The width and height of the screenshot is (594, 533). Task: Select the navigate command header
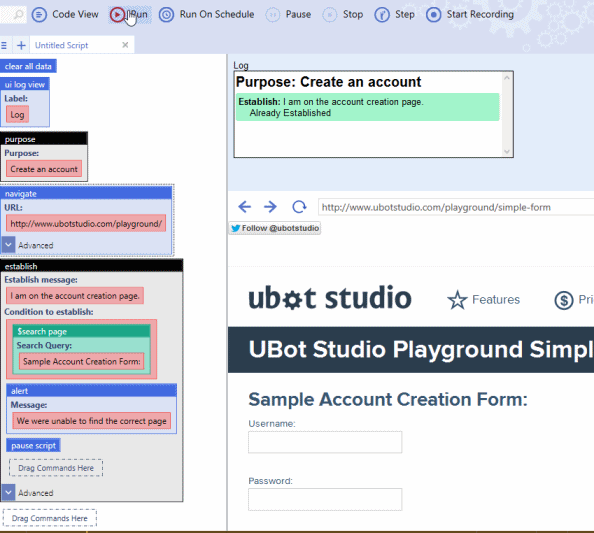[x=86, y=194]
